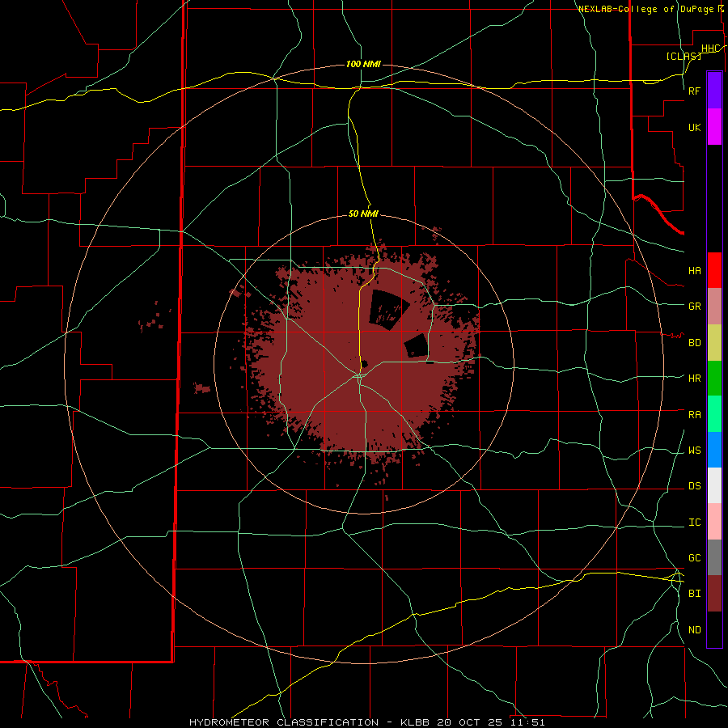This screenshot has width=728, height=728.
Task: Click the smaller square gap in echoes
Action: tap(416, 346)
